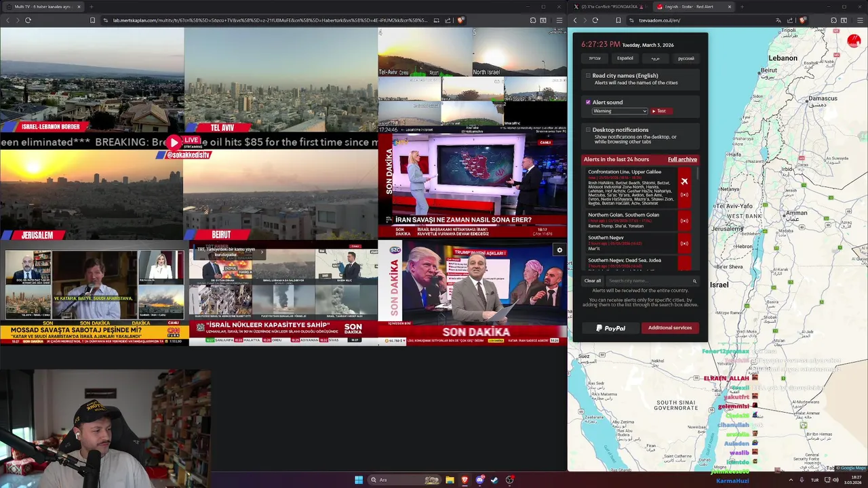Image resolution: width=868 pixels, height=488 pixels.
Task: Go back in the Red Alert browser window
Action: (575, 20)
